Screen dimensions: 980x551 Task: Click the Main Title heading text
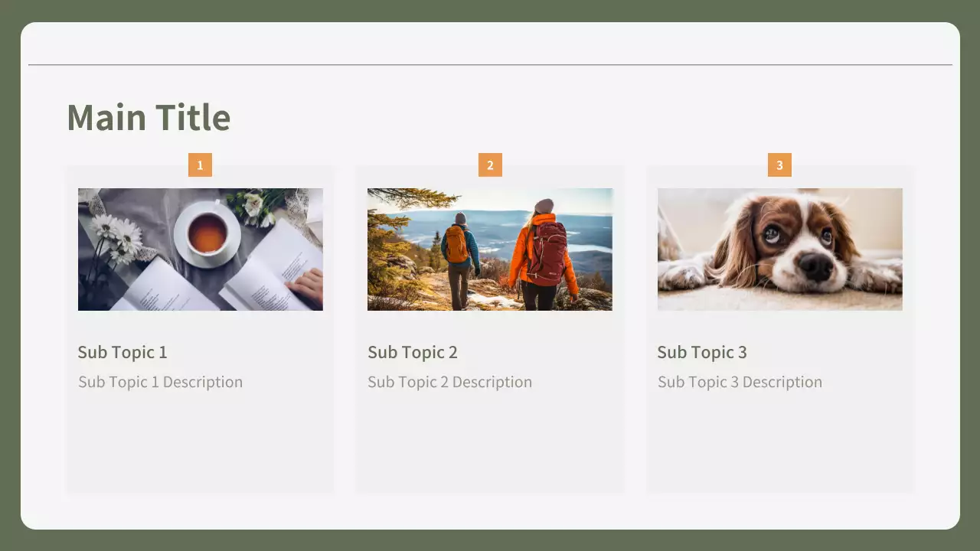point(149,118)
